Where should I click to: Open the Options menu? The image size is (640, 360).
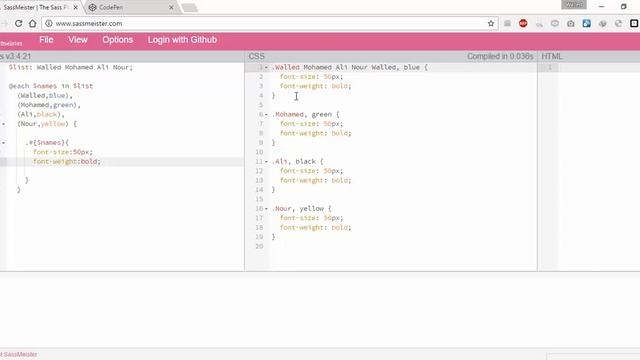[x=118, y=40]
